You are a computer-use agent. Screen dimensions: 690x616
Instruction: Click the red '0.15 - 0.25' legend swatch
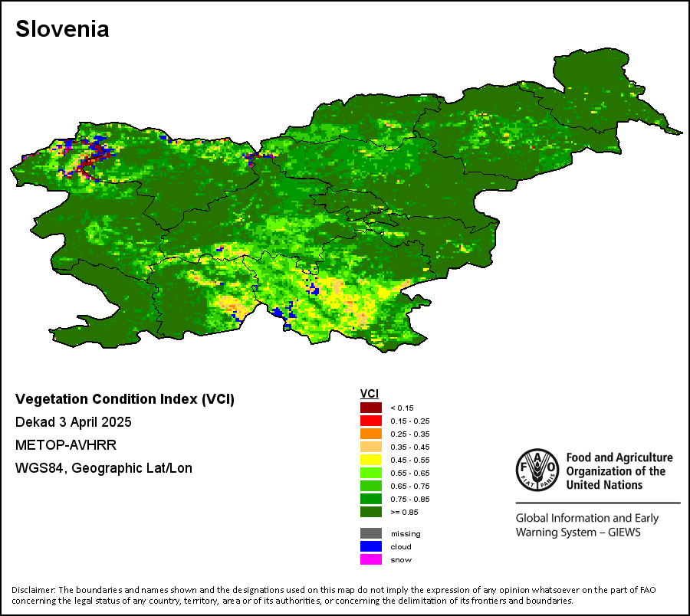[371, 421]
